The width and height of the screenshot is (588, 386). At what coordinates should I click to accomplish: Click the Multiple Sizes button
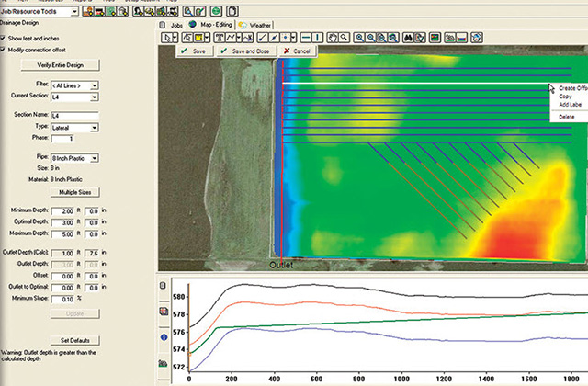coord(75,192)
